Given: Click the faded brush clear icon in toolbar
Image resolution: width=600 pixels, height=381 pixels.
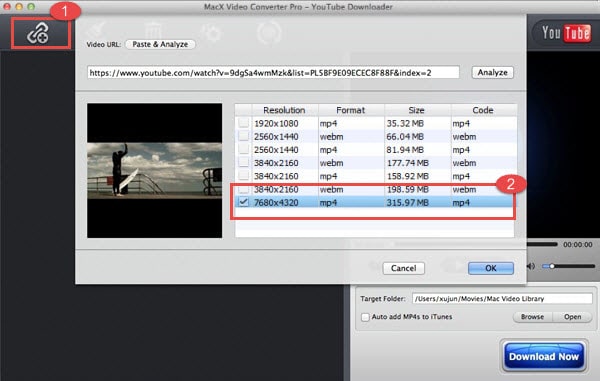Looking at the screenshot, I should 96,31.
